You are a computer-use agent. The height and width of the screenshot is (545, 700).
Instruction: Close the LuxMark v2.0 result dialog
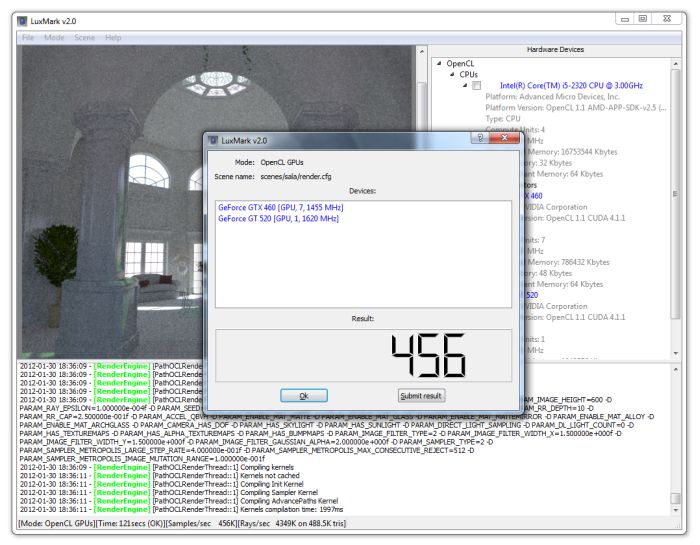504,138
